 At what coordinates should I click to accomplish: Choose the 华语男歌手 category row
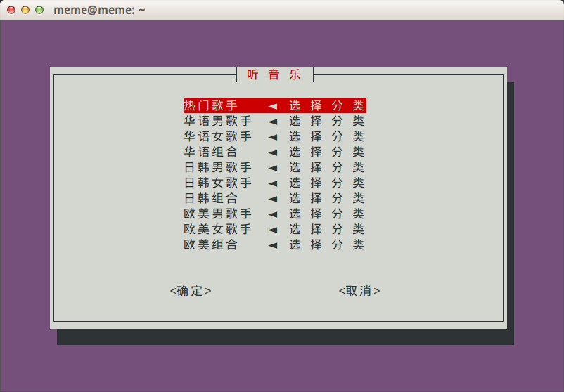(275, 121)
